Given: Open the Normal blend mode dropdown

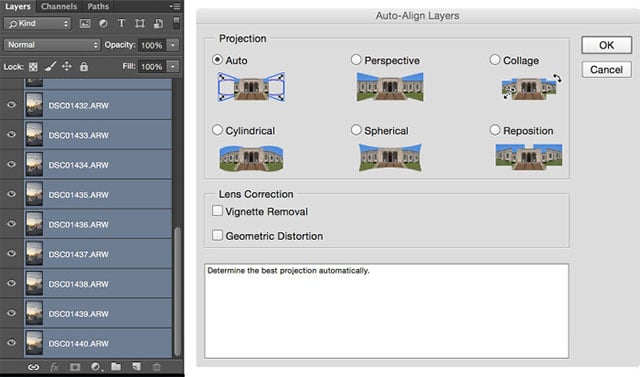Looking at the screenshot, I should point(52,45).
